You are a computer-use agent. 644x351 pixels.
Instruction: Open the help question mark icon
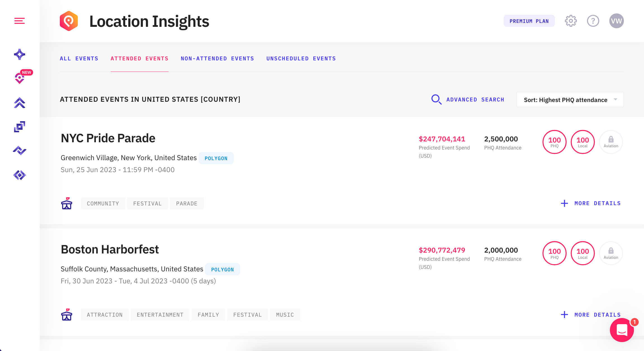pos(593,21)
